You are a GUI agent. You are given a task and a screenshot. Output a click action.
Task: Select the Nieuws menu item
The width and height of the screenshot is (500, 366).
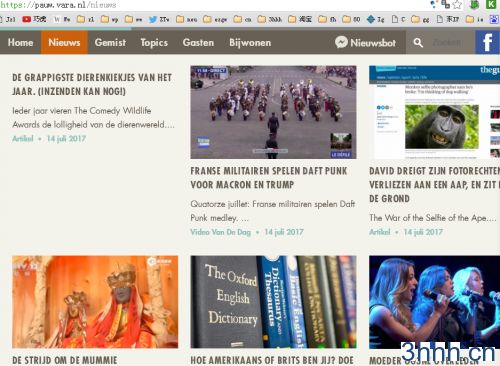click(x=64, y=42)
